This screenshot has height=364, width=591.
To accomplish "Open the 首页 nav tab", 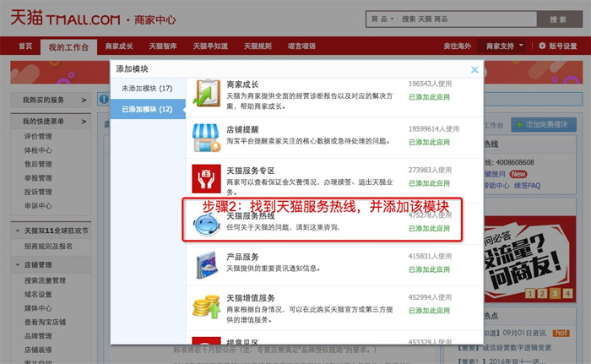I will coord(25,46).
